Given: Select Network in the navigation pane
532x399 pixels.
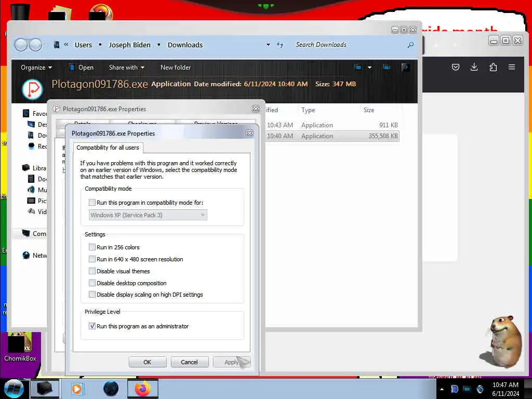Looking at the screenshot, I should click(35, 256).
